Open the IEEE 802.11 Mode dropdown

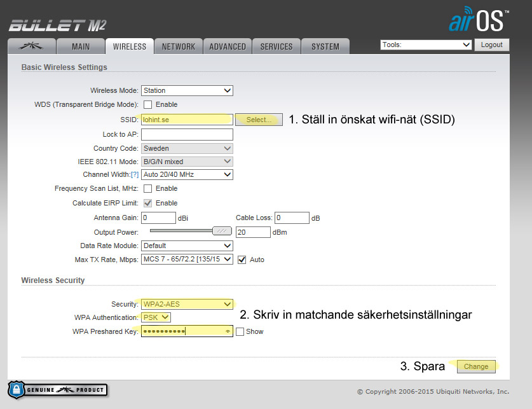pyautogui.click(x=187, y=162)
